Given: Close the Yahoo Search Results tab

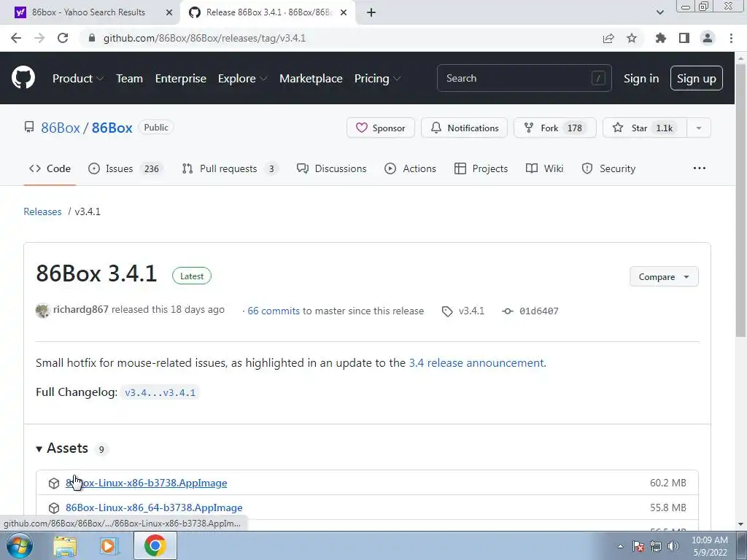Looking at the screenshot, I should (x=169, y=12).
